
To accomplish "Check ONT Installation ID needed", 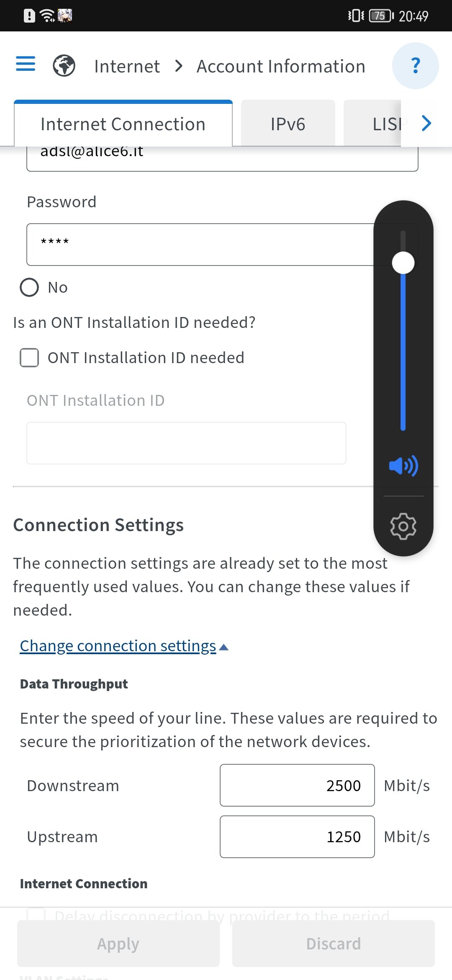I will (29, 358).
